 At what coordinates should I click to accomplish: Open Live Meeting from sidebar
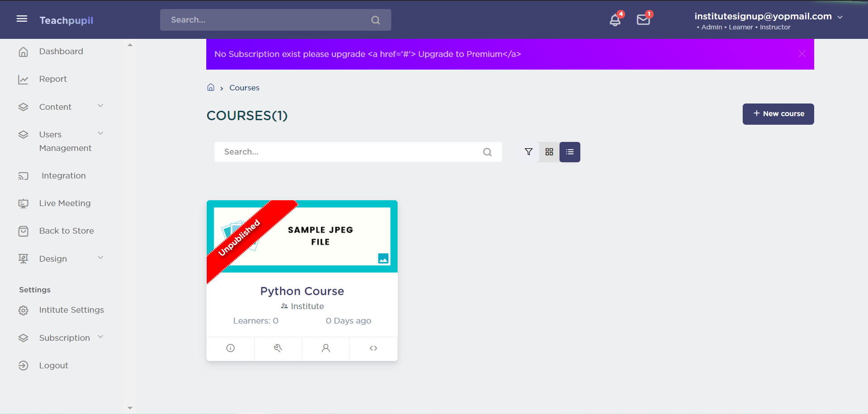[x=65, y=203]
